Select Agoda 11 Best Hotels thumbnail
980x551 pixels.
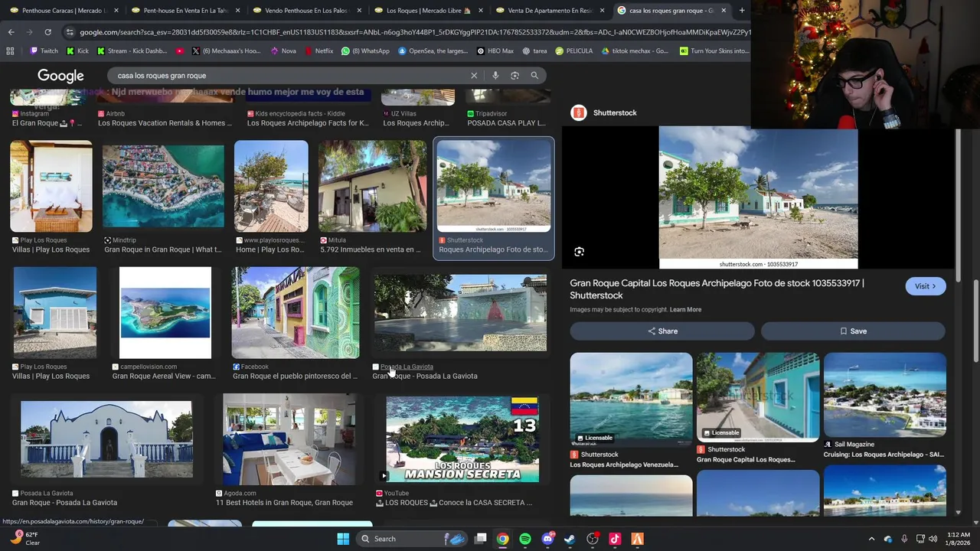click(x=289, y=439)
